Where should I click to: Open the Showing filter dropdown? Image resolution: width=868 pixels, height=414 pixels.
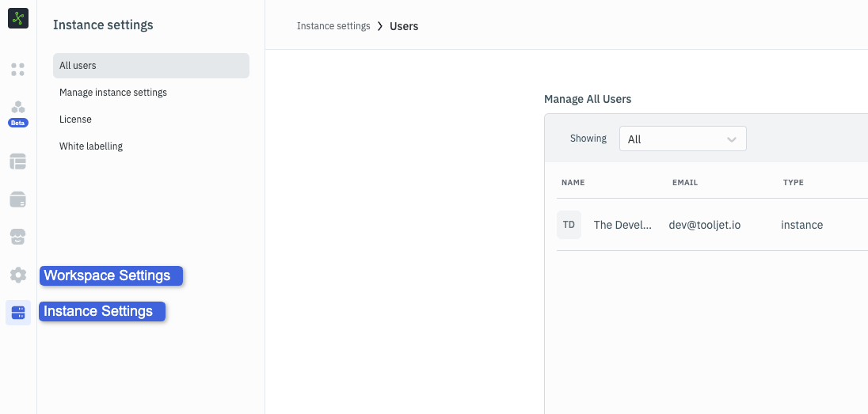coord(682,139)
